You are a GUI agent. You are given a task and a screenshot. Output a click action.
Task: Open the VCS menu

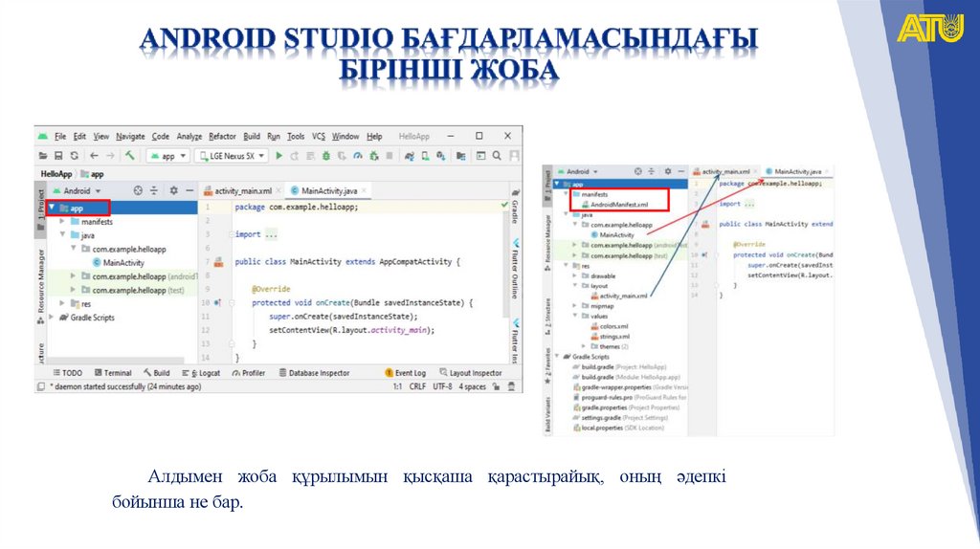click(x=319, y=136)
